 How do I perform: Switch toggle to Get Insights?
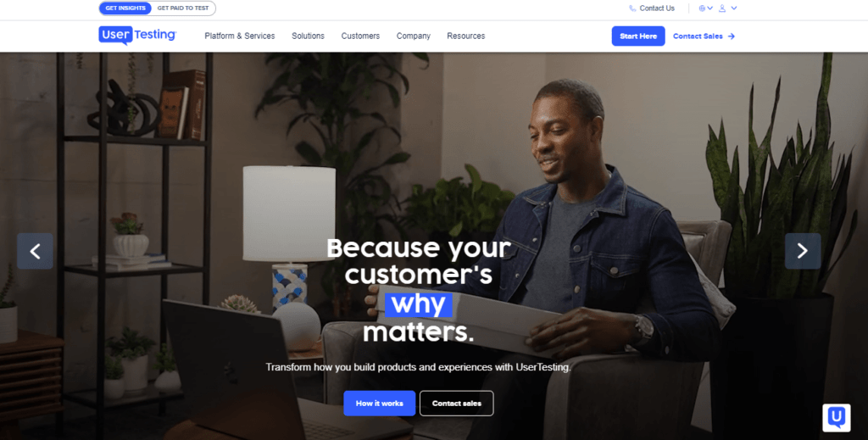125,8
